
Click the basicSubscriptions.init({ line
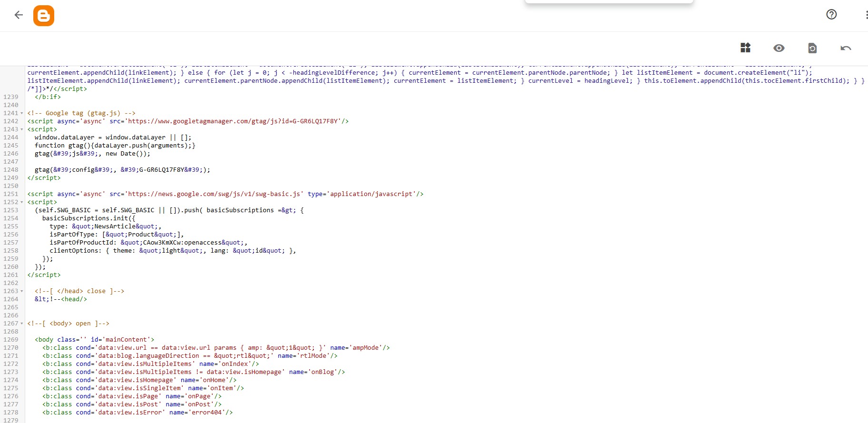(x=88, y=218)
